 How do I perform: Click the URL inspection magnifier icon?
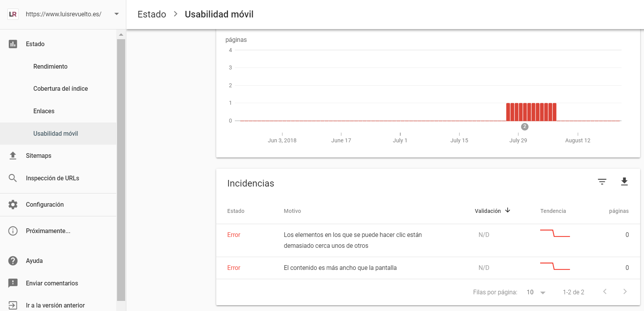tap(13, 178)
